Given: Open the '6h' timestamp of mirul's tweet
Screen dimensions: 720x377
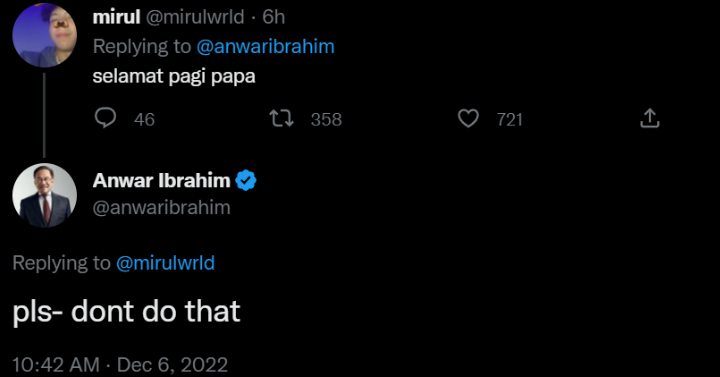Looking at the screenshot, I should [274, 17].
